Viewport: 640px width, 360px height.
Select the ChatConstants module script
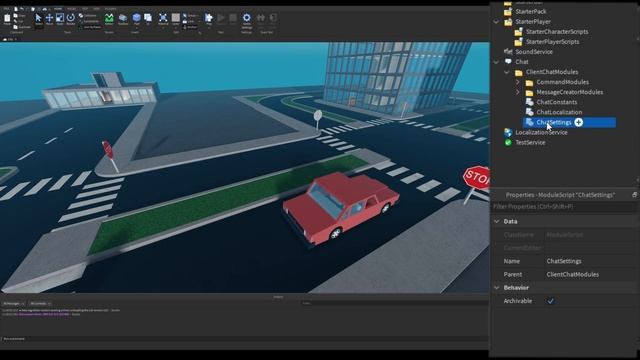coord(557,102)
